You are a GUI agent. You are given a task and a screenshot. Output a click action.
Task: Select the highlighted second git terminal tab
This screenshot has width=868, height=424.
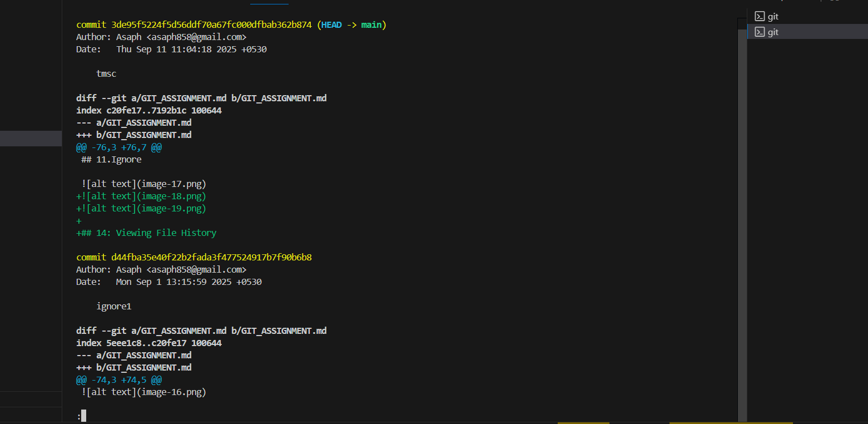[x=773, y=32]
